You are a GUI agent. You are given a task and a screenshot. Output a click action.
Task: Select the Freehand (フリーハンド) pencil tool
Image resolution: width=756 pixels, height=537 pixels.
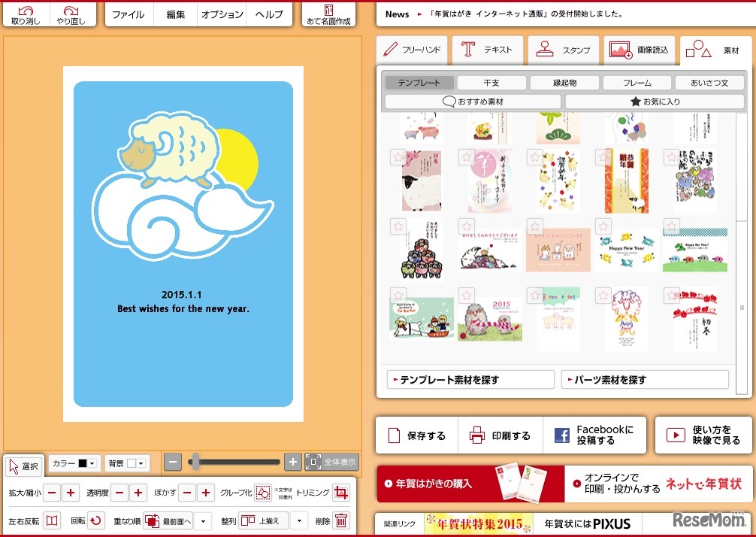[x=412, y=50]
